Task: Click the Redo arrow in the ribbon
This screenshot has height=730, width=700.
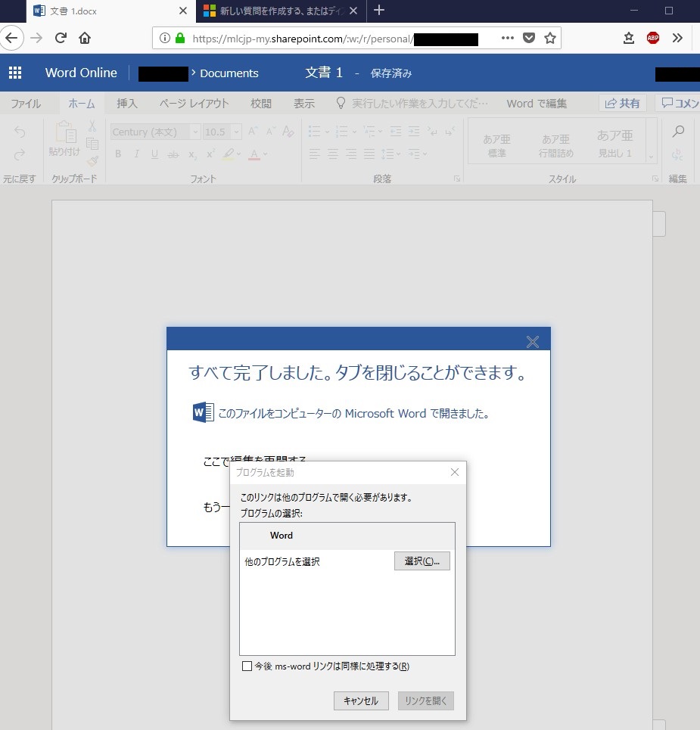Action: pyautogui.click(x=20, y=154)
